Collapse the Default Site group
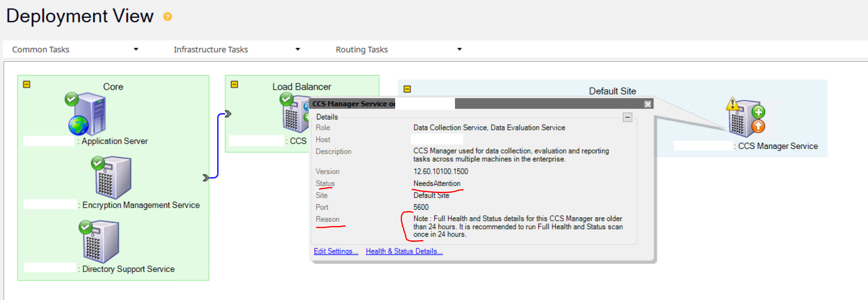 pyautogui.click(x=407, y=89)
